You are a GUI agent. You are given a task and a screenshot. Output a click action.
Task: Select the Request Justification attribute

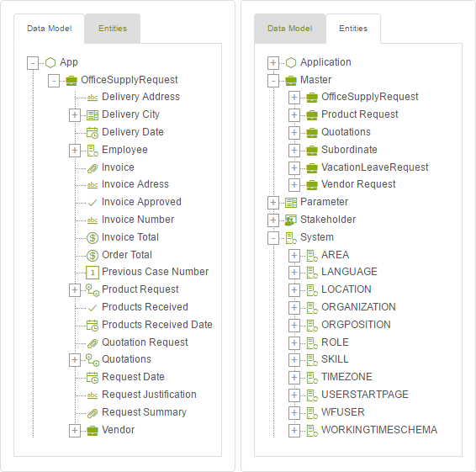click(x=149, y=395)
